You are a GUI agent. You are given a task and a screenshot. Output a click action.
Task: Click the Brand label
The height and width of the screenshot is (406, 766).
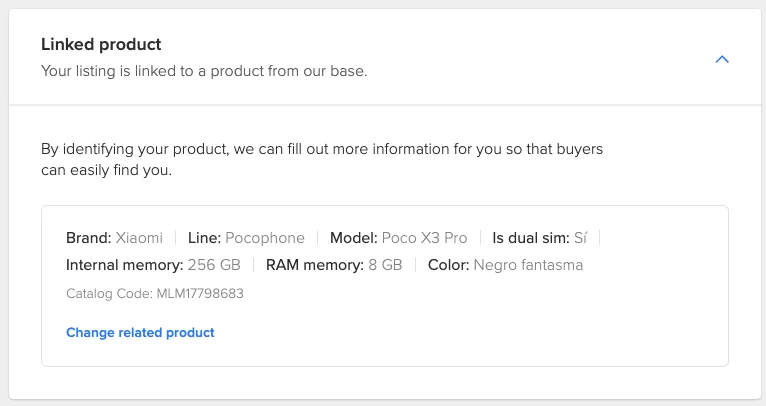(x=88, y=238)
